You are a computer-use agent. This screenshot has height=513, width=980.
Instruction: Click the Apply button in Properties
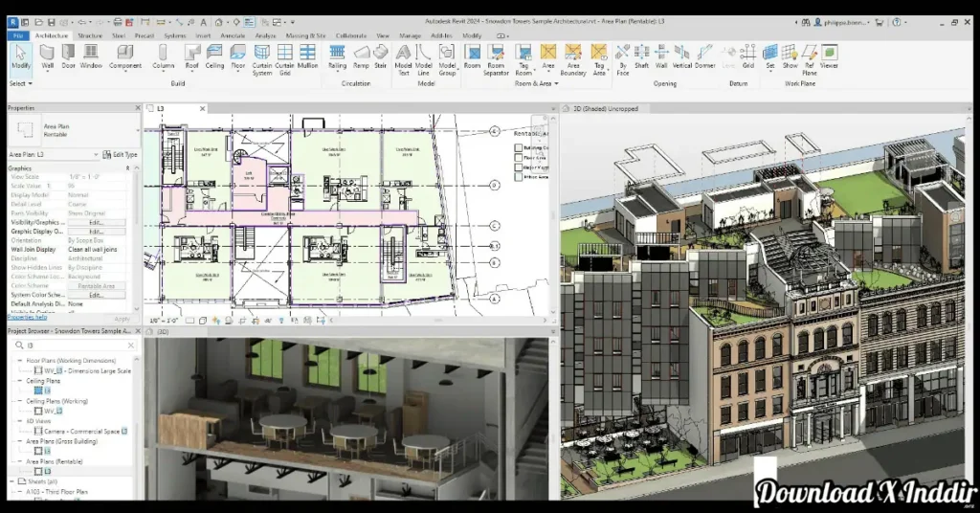click(x=122, y=319)
